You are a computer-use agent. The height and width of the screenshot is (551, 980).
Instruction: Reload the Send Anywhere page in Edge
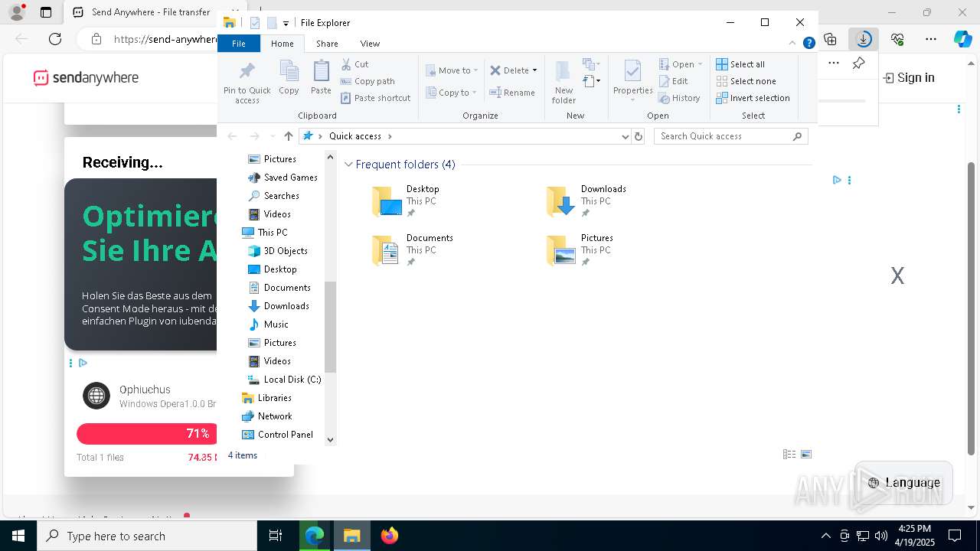point(55,38)
